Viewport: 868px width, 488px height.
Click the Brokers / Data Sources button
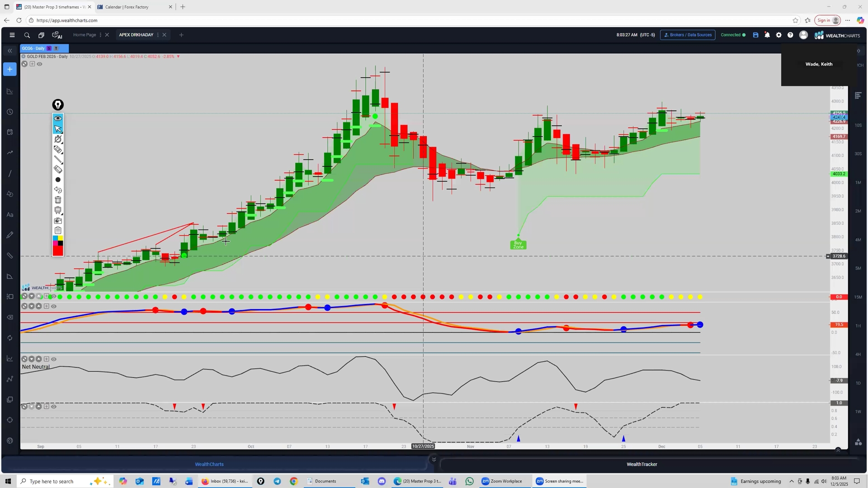(688, 35)
